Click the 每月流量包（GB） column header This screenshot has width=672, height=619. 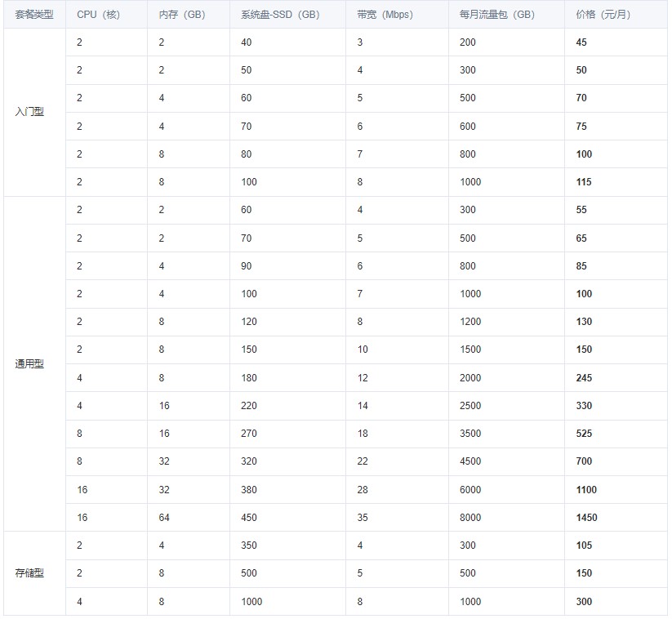(x=506, y=15)
